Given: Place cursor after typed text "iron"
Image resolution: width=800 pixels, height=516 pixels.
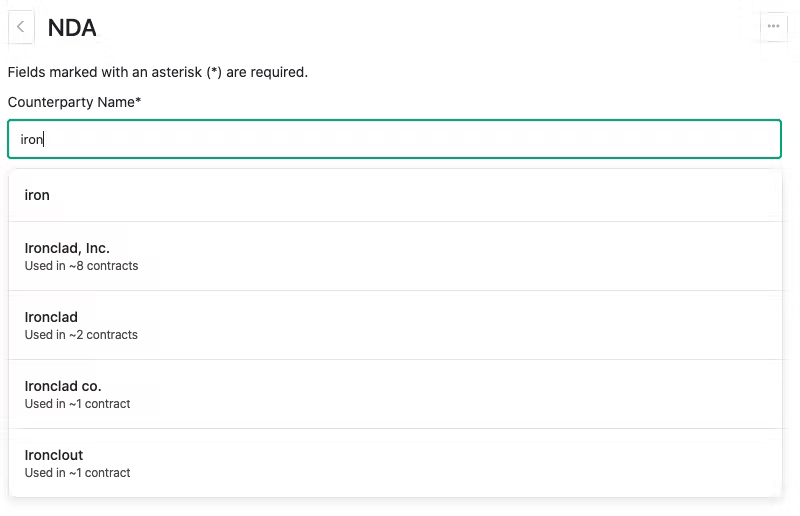Looking at the screenshot, I should [43, 139].
